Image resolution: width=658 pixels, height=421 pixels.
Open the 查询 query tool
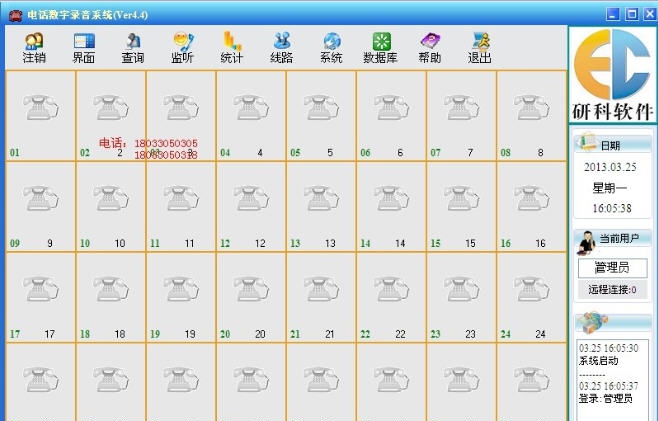(x=133, y=48)
